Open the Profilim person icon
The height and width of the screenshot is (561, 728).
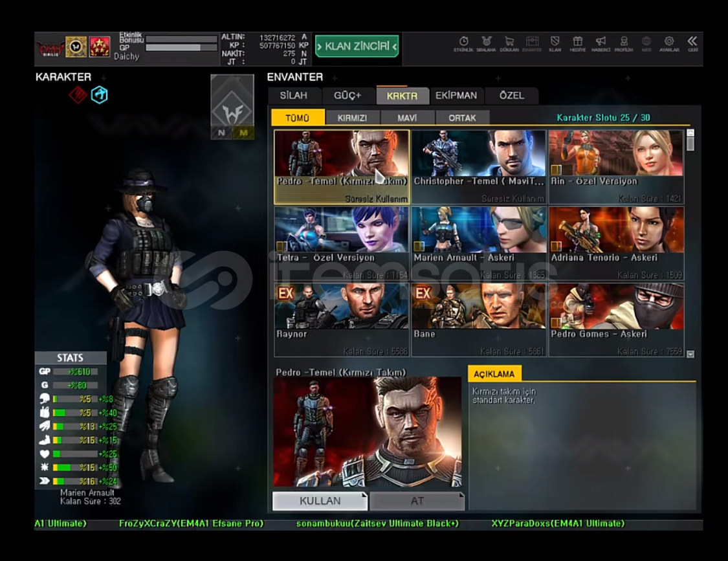[x=624, y=43]
